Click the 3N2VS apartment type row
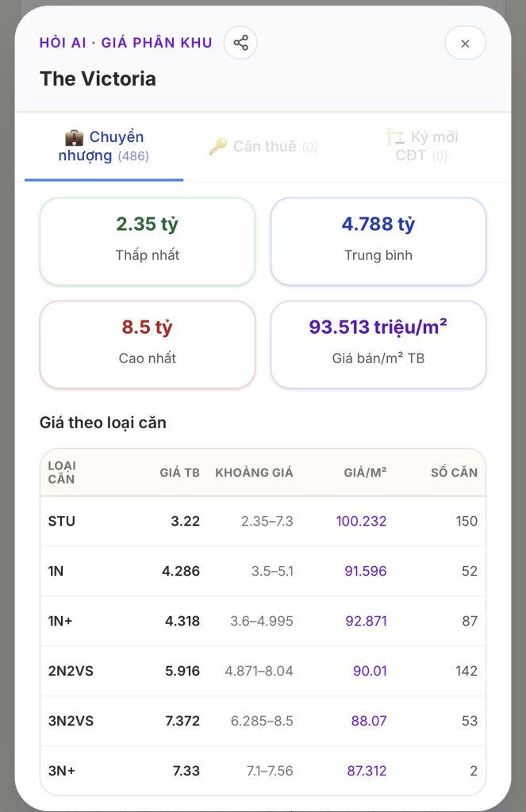The width and height of the screenshot is (526, 812). click(x=263, y=721)
